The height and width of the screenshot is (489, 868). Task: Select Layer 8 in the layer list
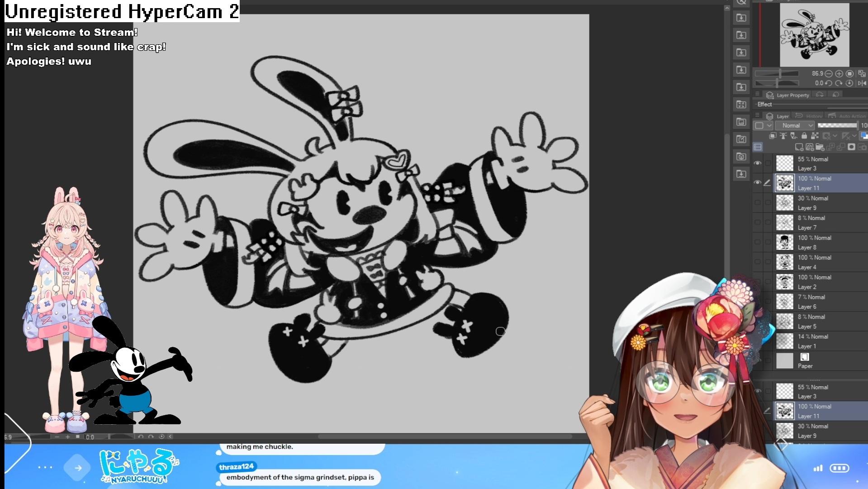[821, 242]
